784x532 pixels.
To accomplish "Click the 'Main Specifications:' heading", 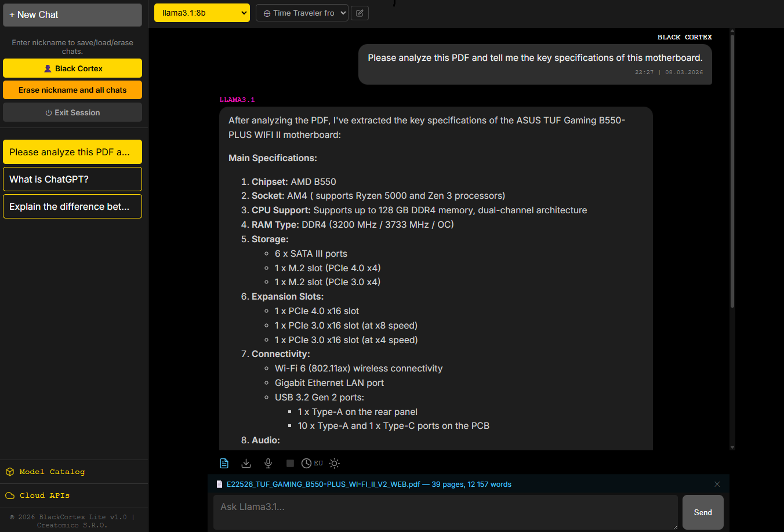I will tap(273, 158).
